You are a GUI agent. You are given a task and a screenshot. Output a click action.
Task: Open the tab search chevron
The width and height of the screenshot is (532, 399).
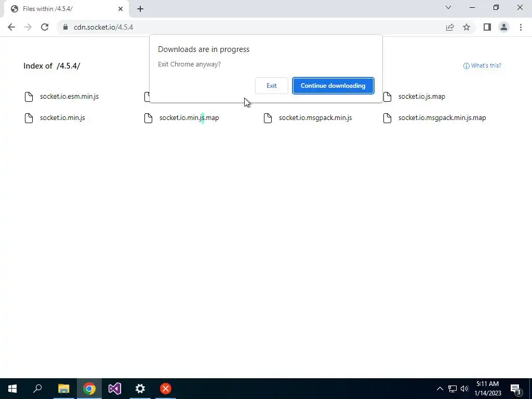(448, 7)
